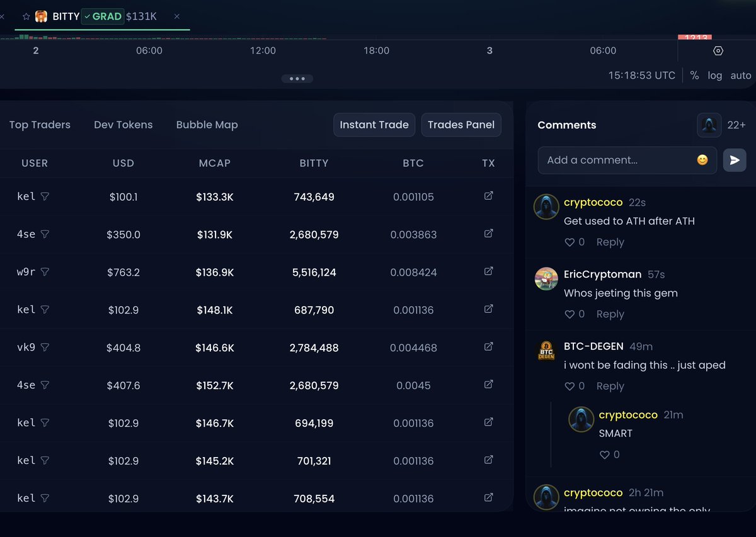Switch to the Dev Tokens tab

123,125
